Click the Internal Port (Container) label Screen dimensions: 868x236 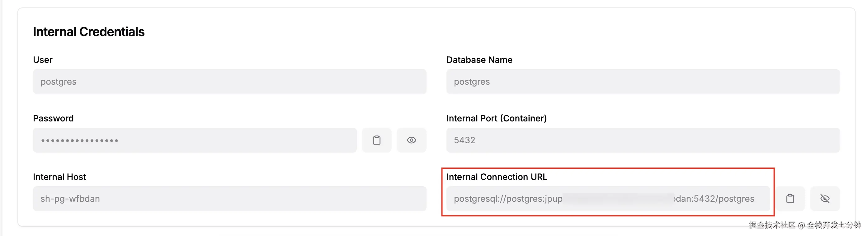[496, 118]
